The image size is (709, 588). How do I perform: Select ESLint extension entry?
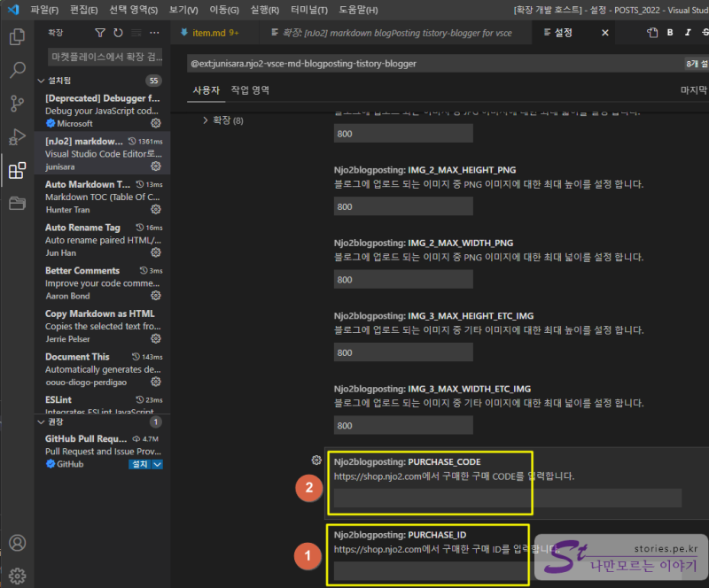(103, 403)
